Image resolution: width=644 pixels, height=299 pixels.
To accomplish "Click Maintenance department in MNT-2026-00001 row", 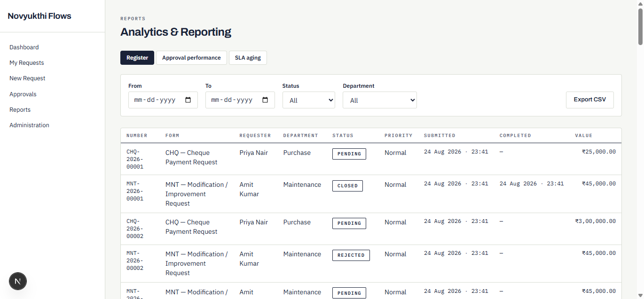I will 302,184.
